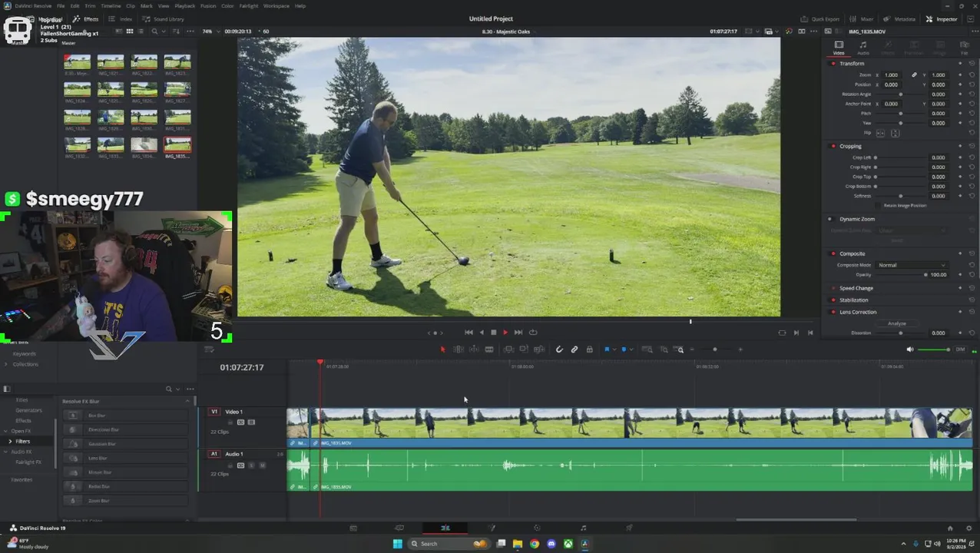The width and height of the screenshot is (980, 553).
Task: Click the blue flag icon
Action: click(x=606, y=349)
